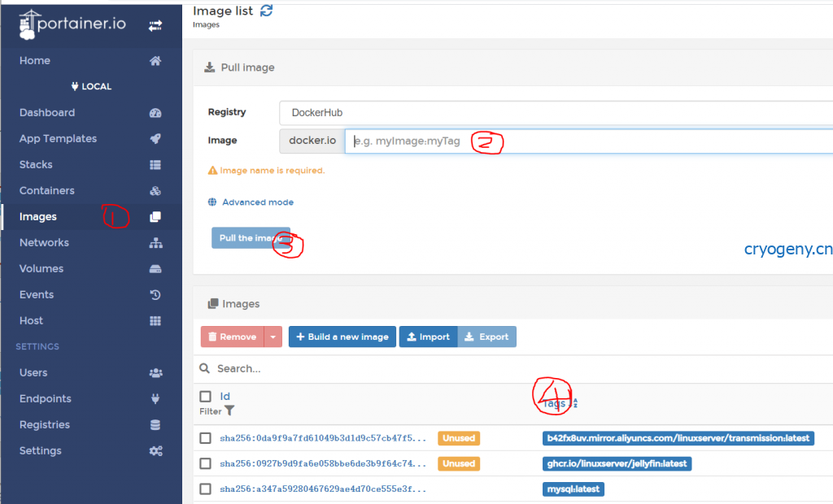Click the red Remove button
The height and width of the screenshot is (504, 833).
[x=232, y=337]
